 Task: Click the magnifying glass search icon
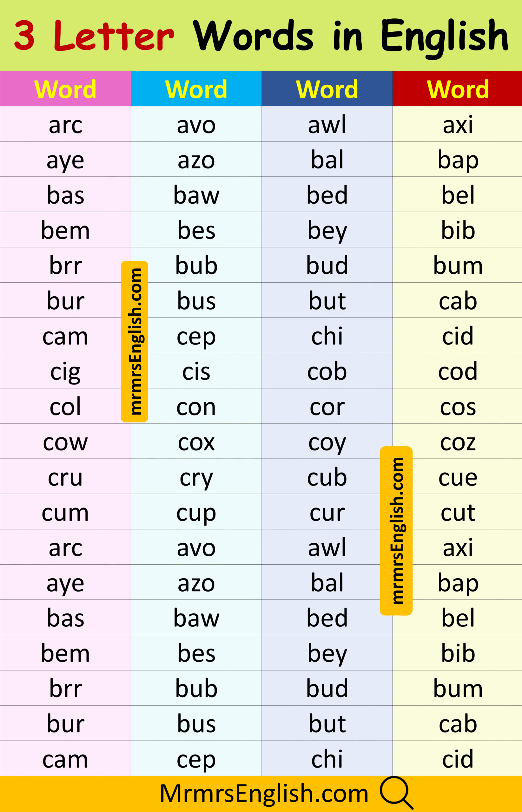pos(396,792)
